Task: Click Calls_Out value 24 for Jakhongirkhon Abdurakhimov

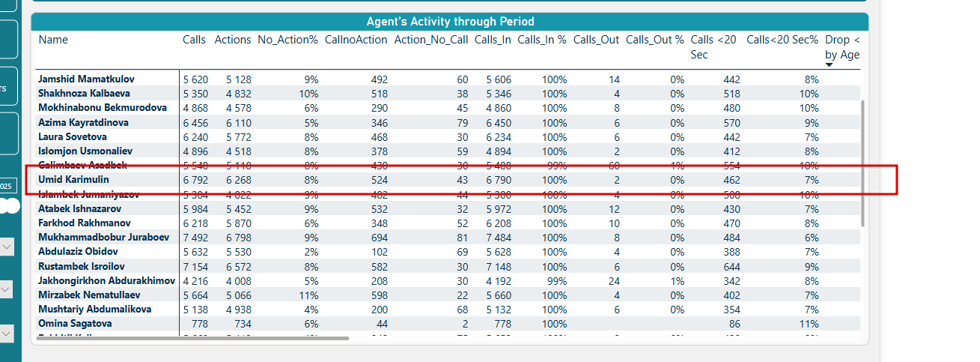Action: coord(614,281)
